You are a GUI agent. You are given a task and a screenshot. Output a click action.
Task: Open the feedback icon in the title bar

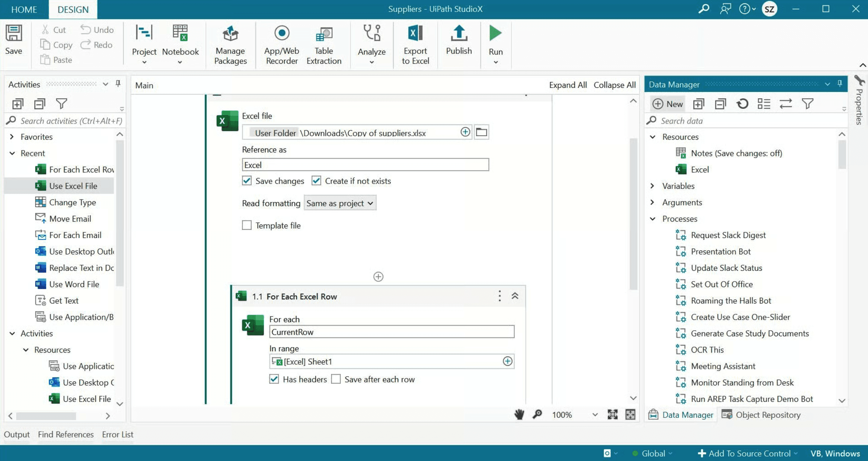pos(725,9)
